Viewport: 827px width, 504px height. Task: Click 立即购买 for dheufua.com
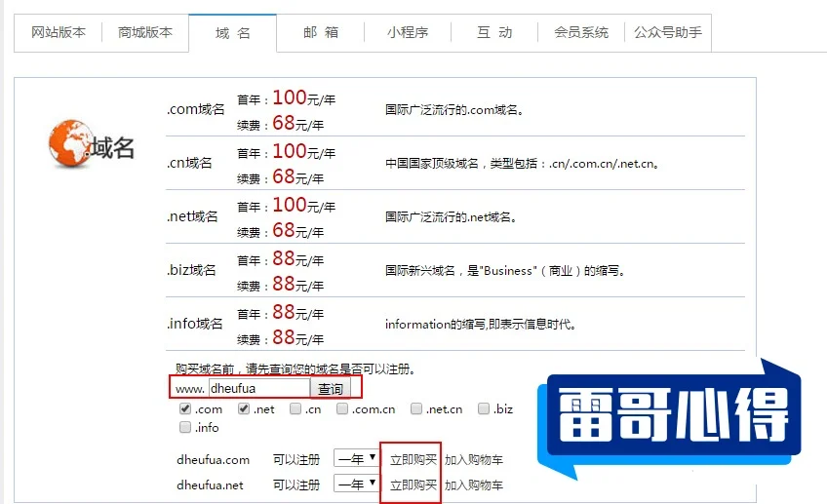[413, 460]
